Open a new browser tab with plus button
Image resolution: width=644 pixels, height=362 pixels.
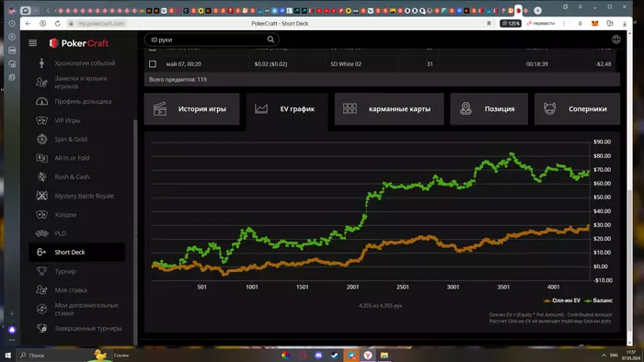coord(537,10)
